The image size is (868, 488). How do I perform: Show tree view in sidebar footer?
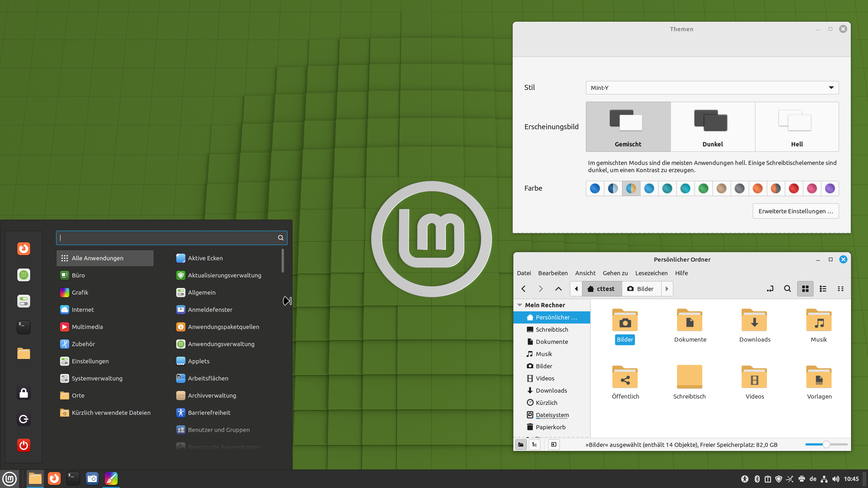(534, 445)
